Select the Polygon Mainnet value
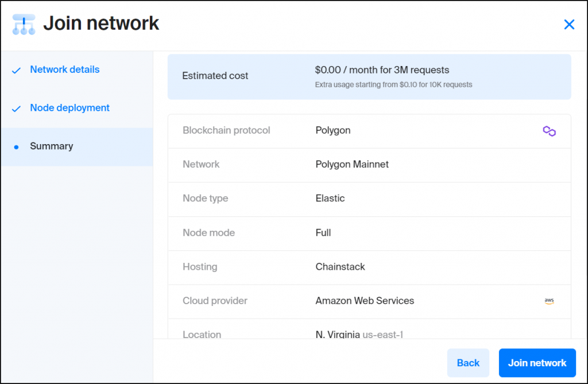 point(352,164)
